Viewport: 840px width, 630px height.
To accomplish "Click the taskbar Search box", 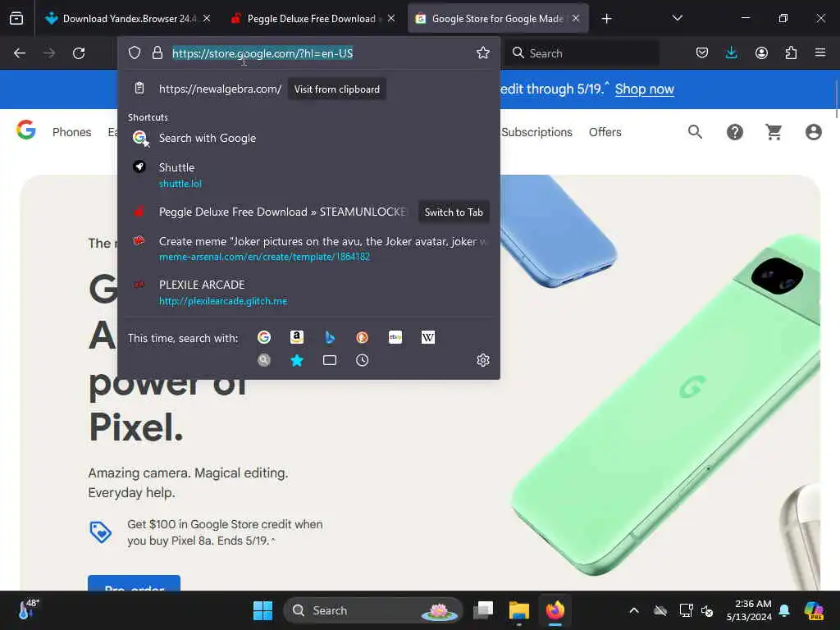I will click(x=373, y=610).
